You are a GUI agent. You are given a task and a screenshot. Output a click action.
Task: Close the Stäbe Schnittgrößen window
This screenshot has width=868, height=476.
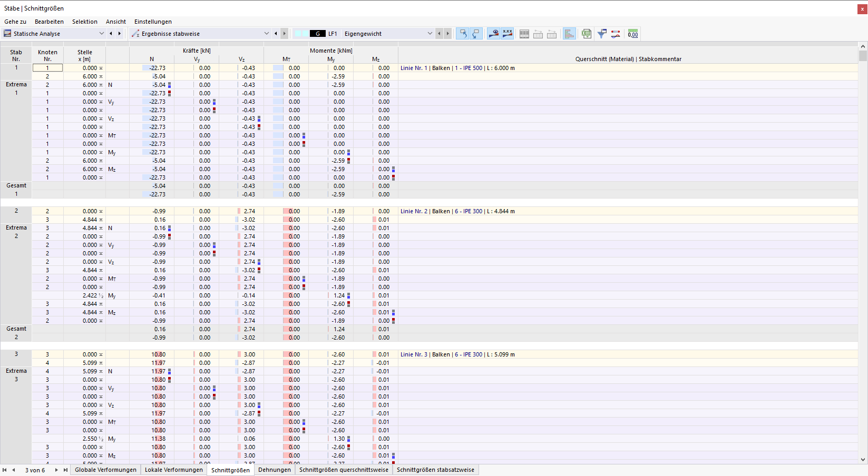tap(863, 8)
